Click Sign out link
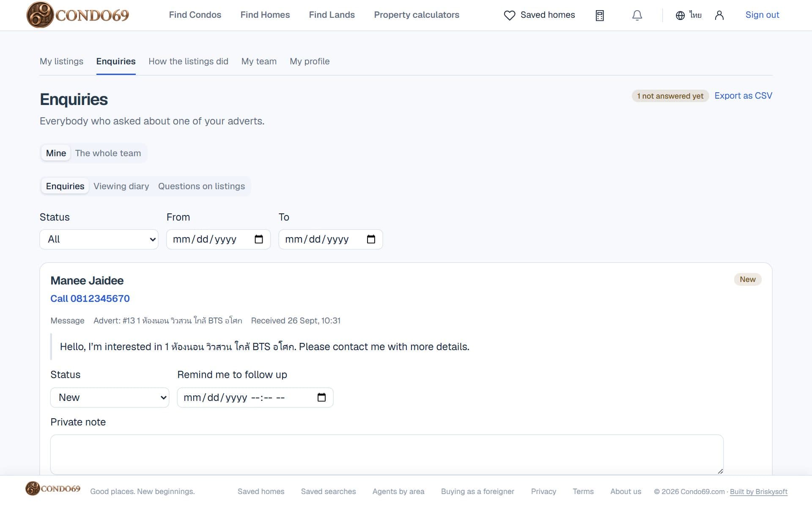Image resolution: width=812 pixels, height=508 pixels. [x=762, y=15]
